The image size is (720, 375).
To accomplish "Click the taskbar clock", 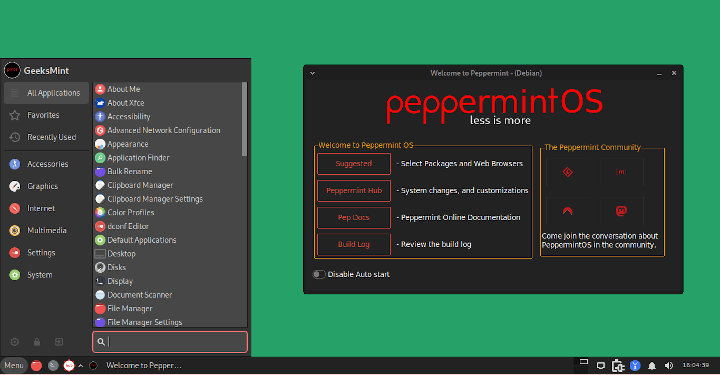I will pyautogui.click(x=695, y=365).
